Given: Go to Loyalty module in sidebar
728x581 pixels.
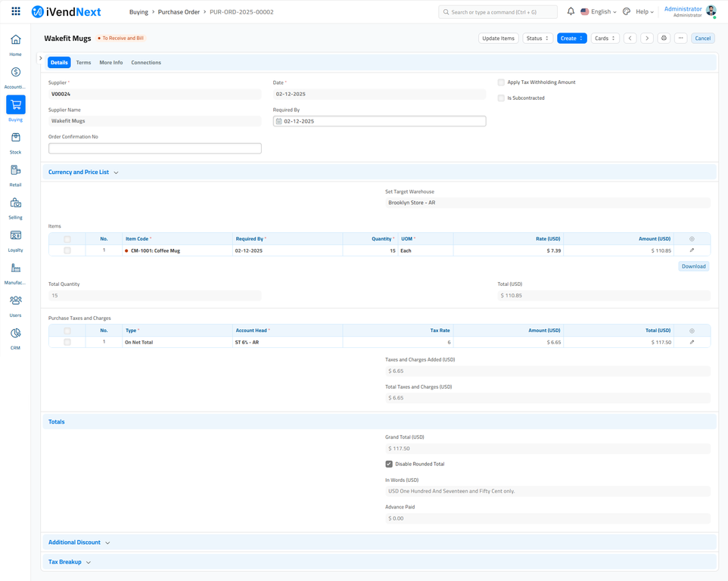Looking at the screenshot, I should point(15,235).
